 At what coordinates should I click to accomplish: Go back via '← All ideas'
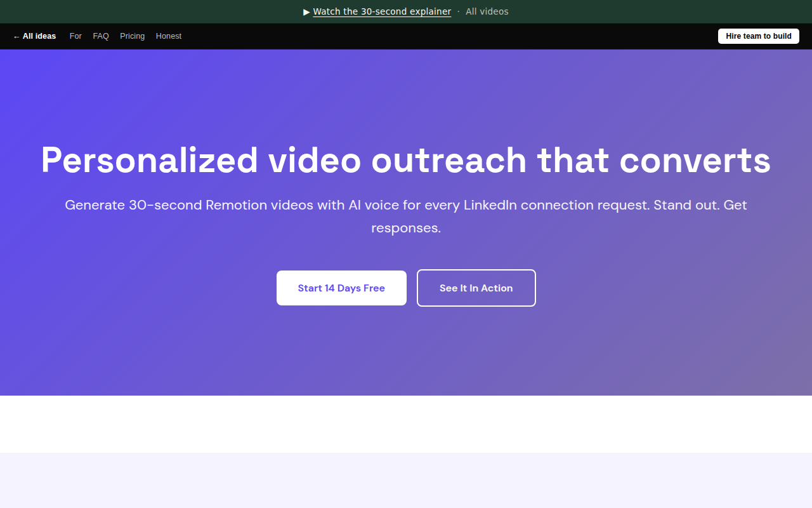(34, 36)
